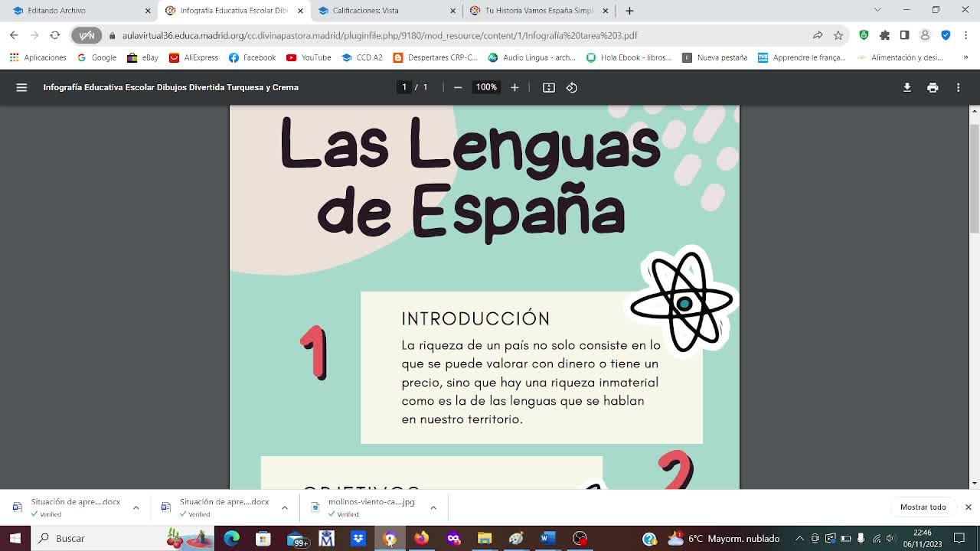Image resolution: width=980 pixels, height=551 pixels.
Task: Zoom out of the PDF document
Action: click(458, 87)
